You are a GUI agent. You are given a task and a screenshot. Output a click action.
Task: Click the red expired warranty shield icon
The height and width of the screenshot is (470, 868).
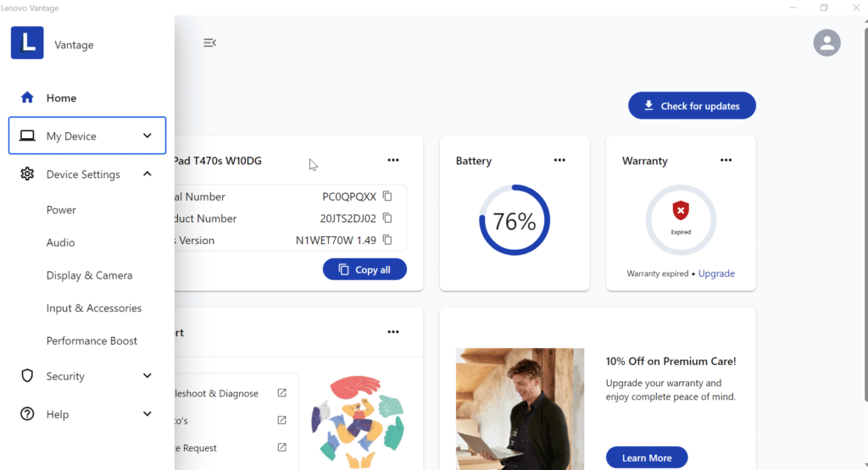pyautogui.click(x=681, y=211)
